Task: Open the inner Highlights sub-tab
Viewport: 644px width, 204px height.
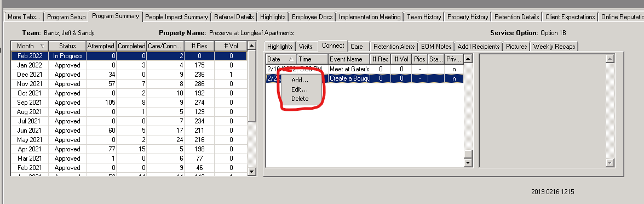Action: tap(280, 47)
